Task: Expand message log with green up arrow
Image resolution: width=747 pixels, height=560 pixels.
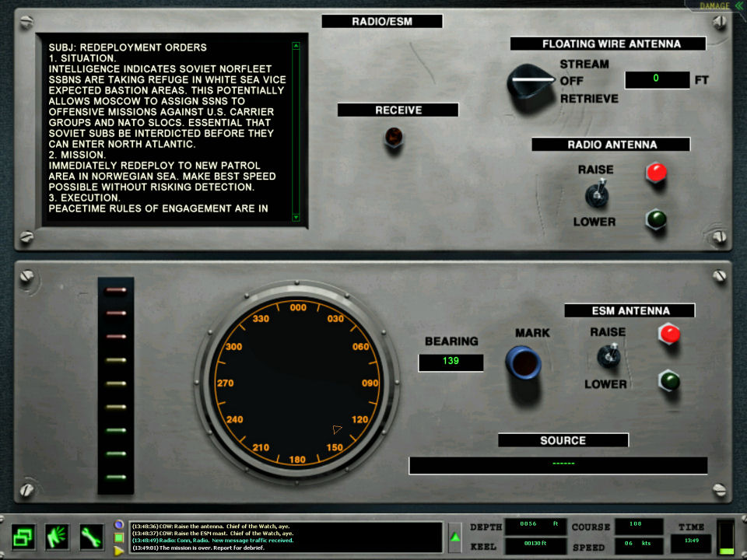Action: (x=455, y=537)
